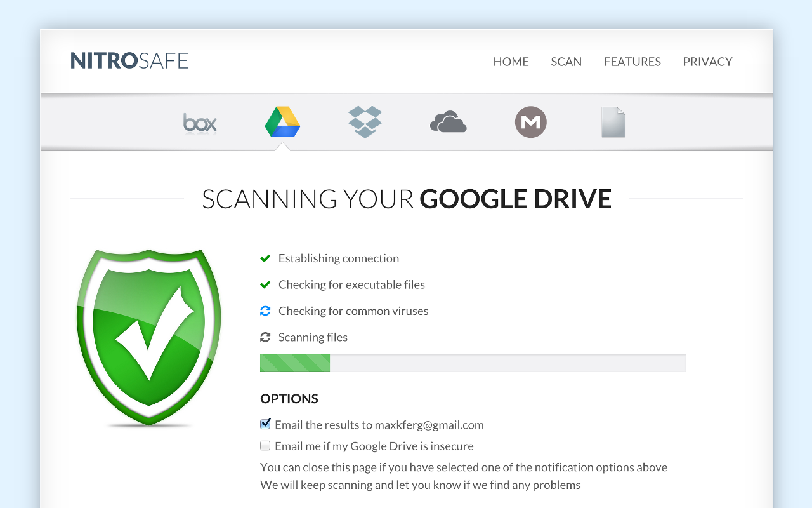This screenshot has width=812, height=508.
Task: Open the SCAN navigation tab
Action: tap(566, 62)
